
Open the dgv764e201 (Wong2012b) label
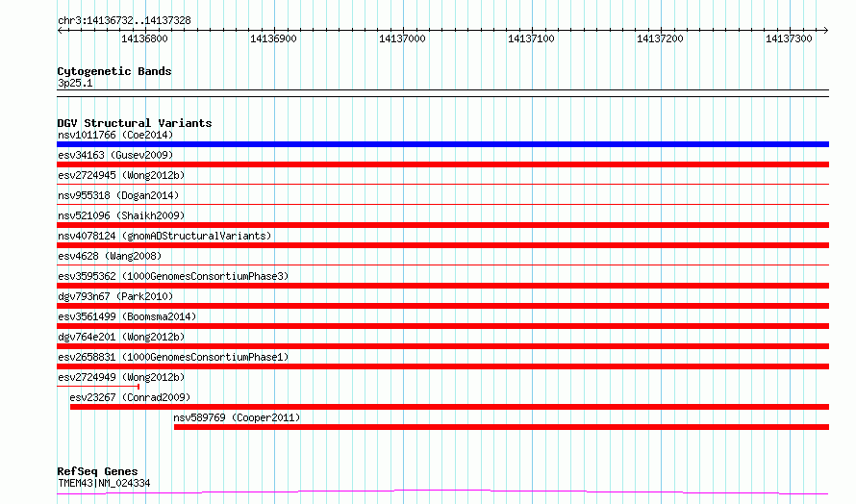[121, 337]
